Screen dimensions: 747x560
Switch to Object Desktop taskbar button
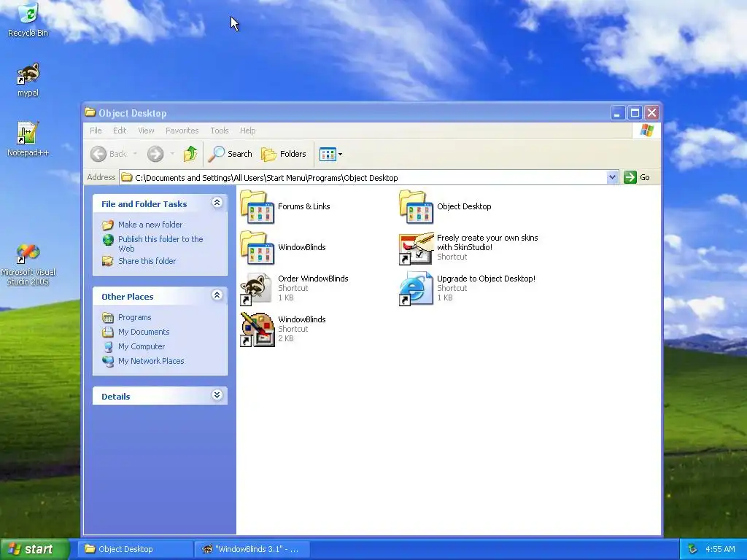136,549
